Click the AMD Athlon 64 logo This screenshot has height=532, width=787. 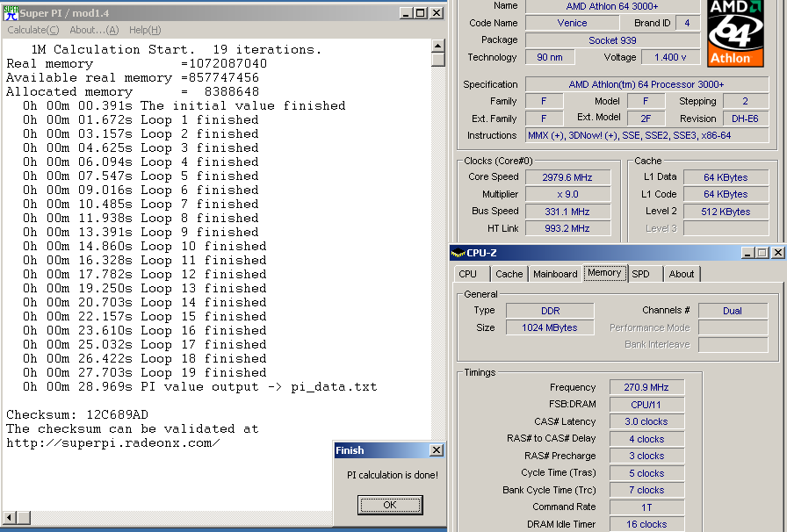[x=735, y=33]
